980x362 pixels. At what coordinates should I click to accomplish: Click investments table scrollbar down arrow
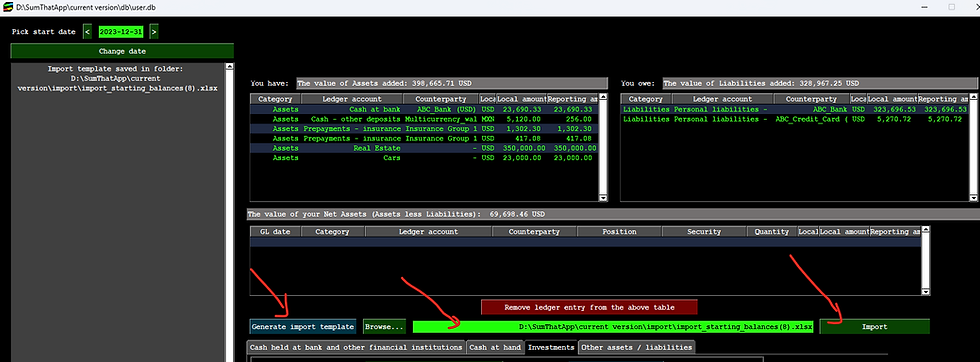[926, 291]
